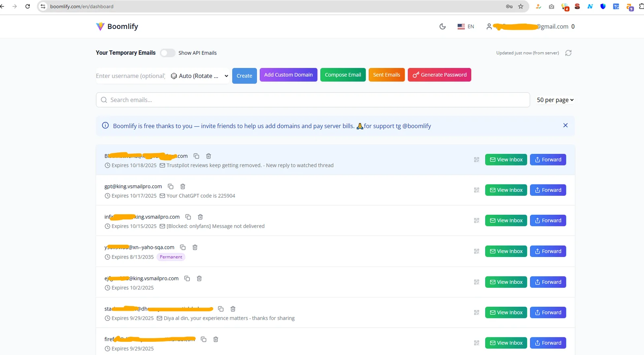
Task: Forward the Trustpilot reviews row email
Action: pos(548,160)
